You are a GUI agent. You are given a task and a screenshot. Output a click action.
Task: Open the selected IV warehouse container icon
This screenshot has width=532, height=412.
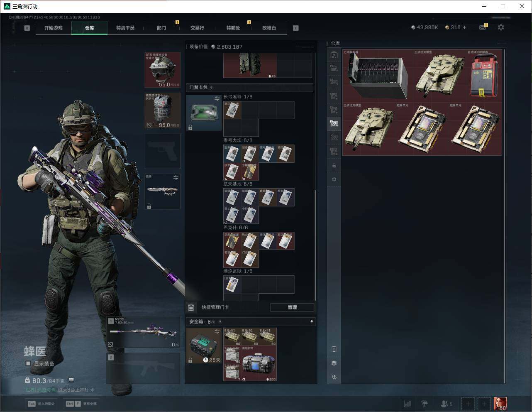pos(334,123)
